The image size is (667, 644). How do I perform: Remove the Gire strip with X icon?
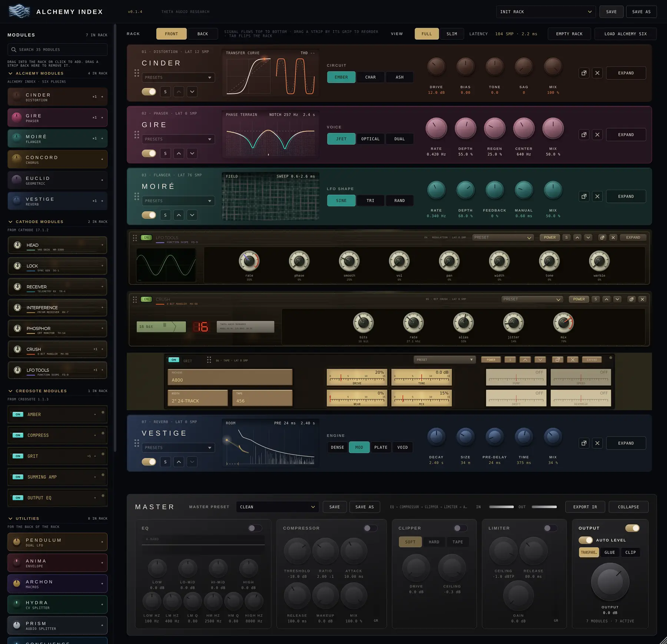597,135
